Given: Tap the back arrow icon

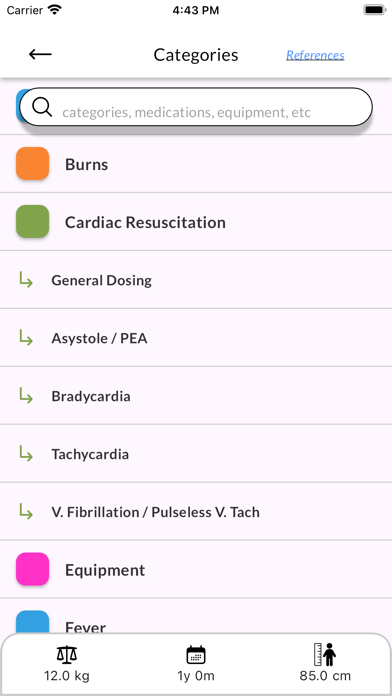Looking at the screenshot, I should [x=40, y=54].
